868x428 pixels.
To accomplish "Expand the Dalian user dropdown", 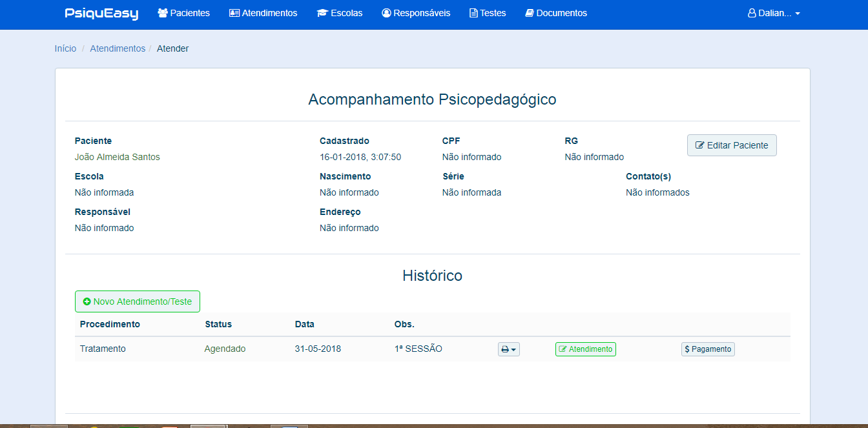I will click(774, 13).
